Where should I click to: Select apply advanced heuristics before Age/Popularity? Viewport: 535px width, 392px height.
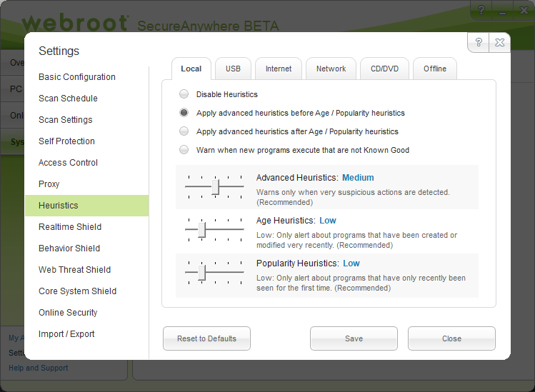click(184, 113)
